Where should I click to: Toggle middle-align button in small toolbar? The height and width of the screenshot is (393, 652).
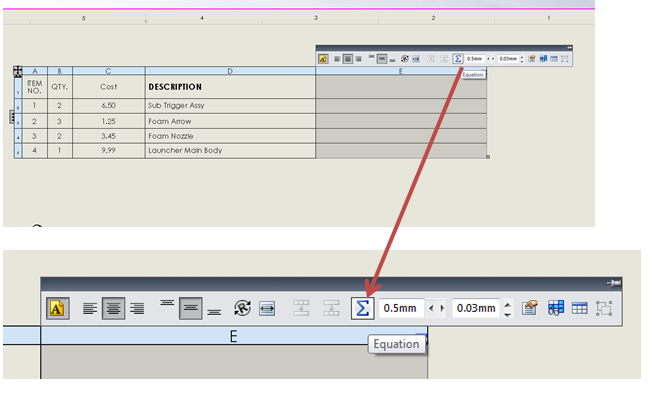[382, 59]
